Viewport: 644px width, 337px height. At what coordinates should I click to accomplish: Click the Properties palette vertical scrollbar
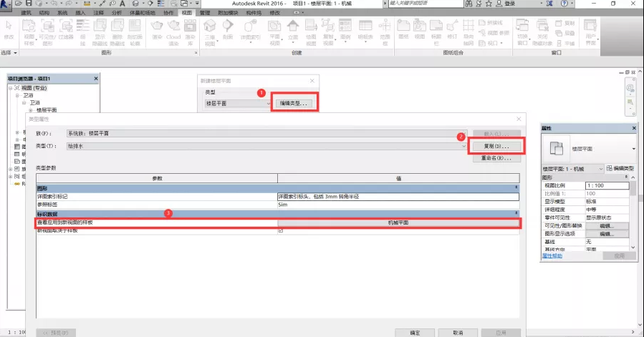point(633,211)
